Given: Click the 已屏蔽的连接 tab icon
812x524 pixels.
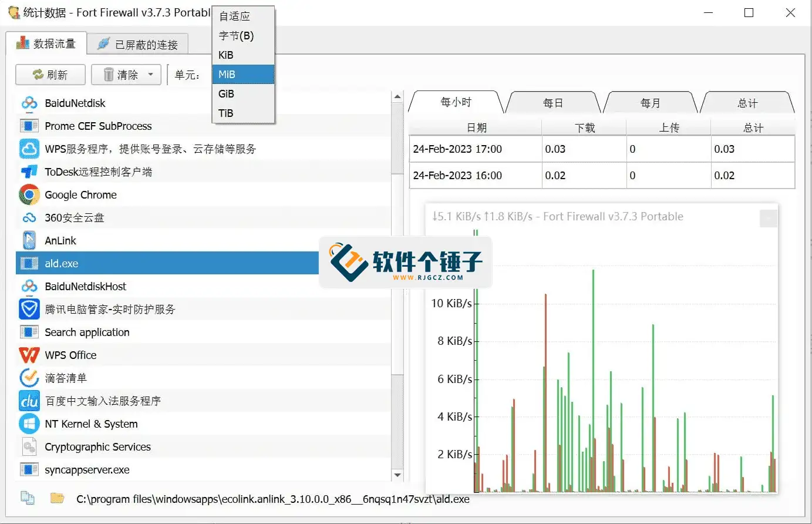Looking at the screenshot, I should (x=104, y=43).
